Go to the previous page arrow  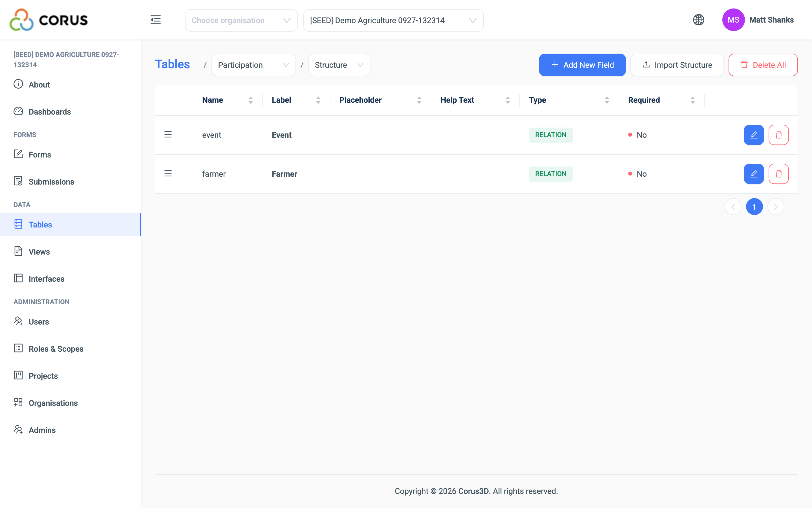pyautogui.click(x=733, y=207)
